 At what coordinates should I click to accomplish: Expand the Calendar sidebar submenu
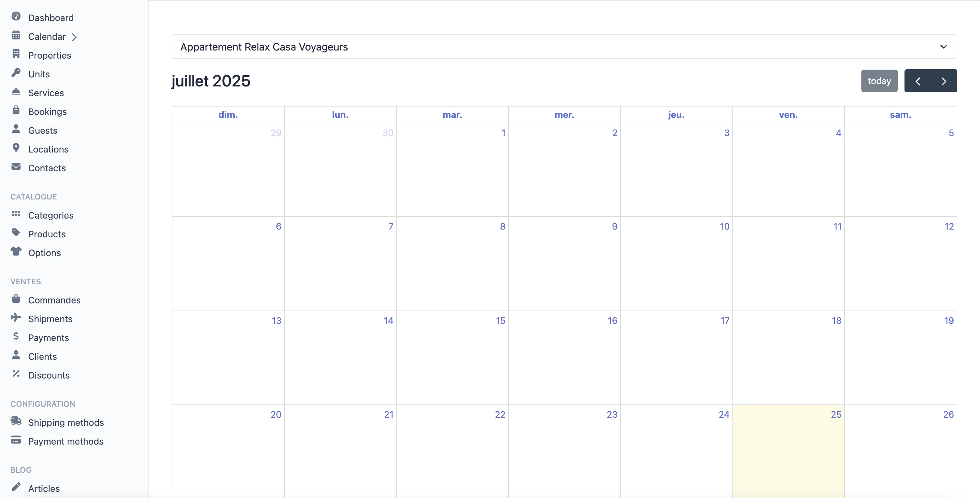point(75,37)
